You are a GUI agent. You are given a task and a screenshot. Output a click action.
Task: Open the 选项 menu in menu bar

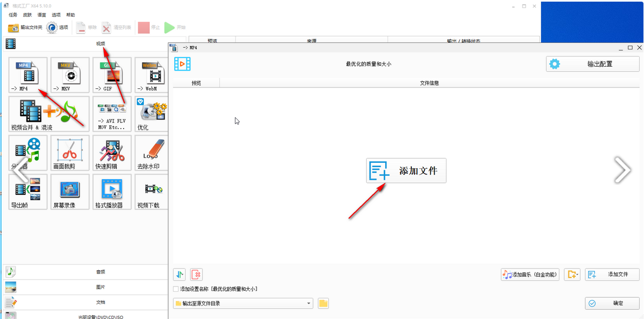[56, 15]
